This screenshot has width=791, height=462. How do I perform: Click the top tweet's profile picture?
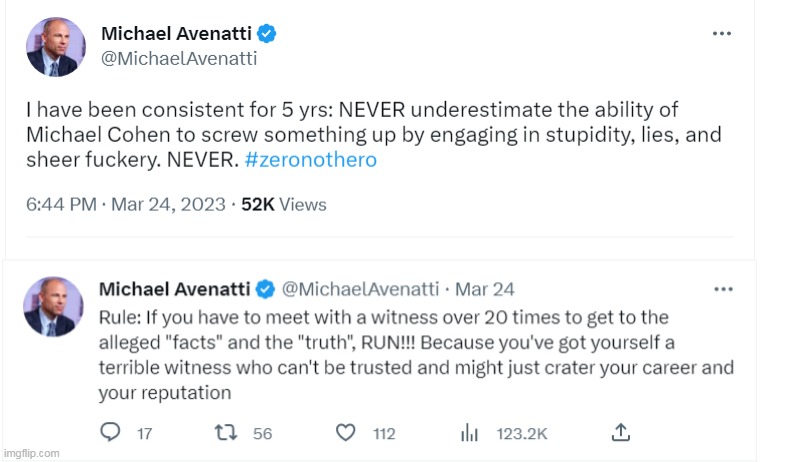56,46
